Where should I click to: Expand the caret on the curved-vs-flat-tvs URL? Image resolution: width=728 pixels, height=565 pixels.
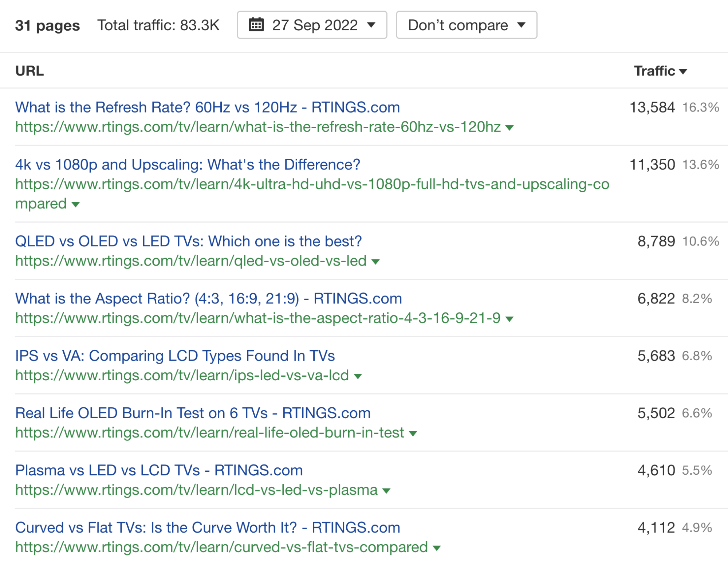[x=436, y=547]
